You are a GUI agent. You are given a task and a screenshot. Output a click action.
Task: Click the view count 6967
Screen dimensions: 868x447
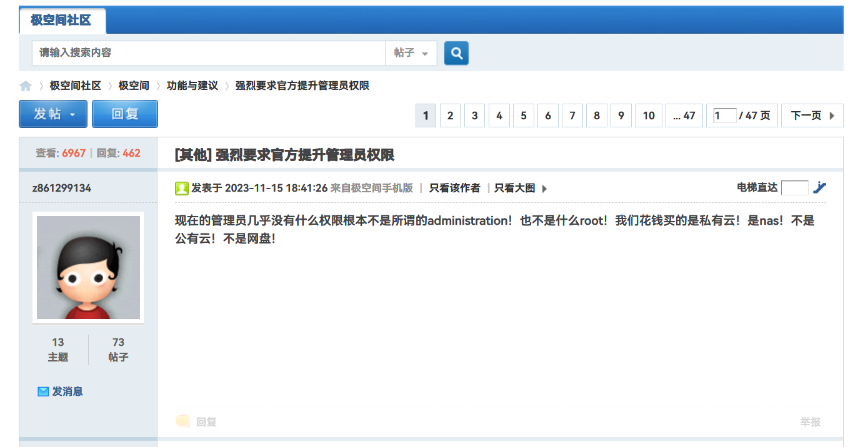point(74,153)
